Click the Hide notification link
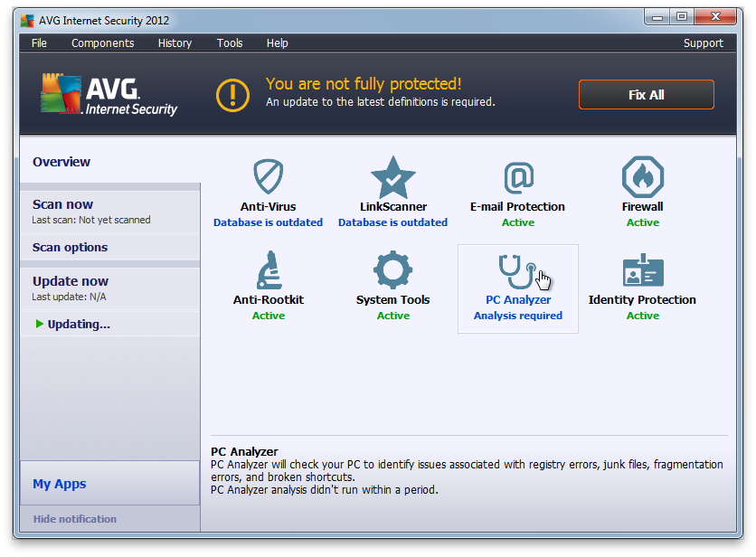 point(75,519)
